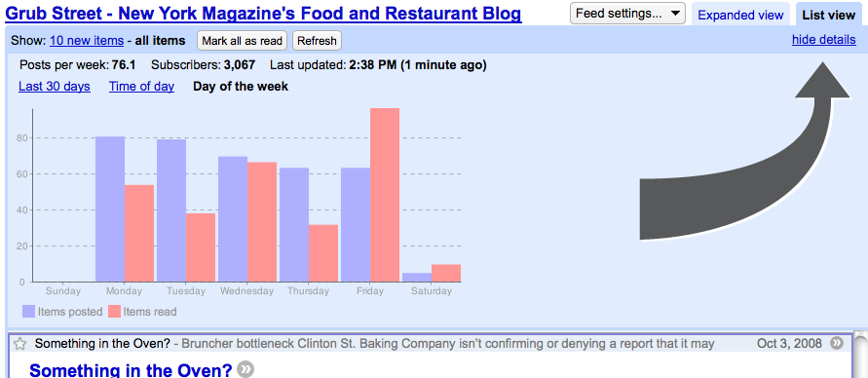The width and height of the screenshot is (868, 378).
Task: Switch chart to Time of day
Action: tap(141, 87)
